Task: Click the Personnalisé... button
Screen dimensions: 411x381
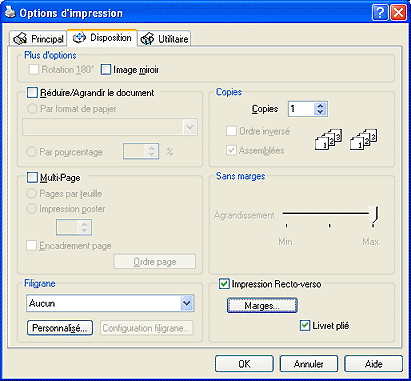Action: tap(60, 328)
